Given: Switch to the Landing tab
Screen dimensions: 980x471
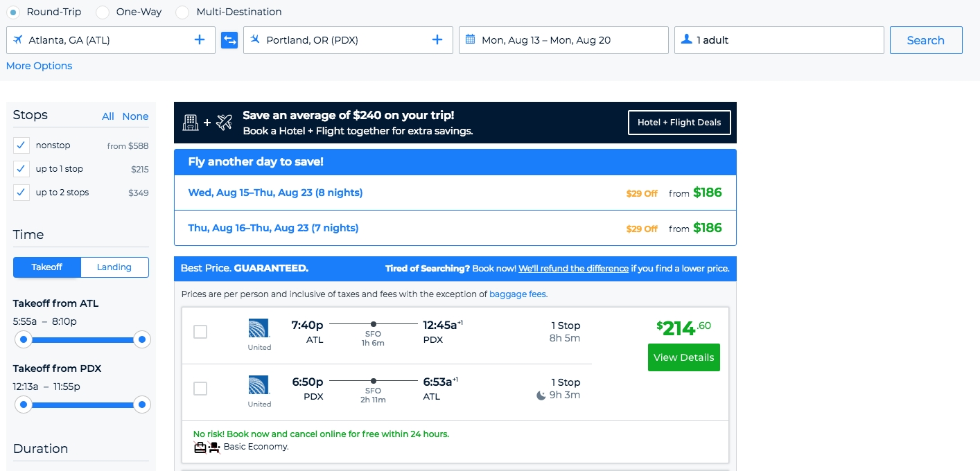Looking at the screenshot, I should [114, 267].
